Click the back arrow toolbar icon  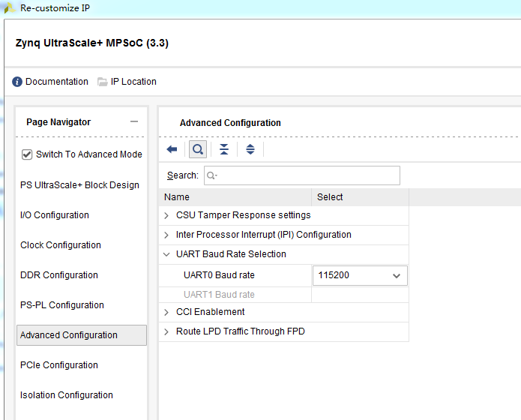click(172, 149)
